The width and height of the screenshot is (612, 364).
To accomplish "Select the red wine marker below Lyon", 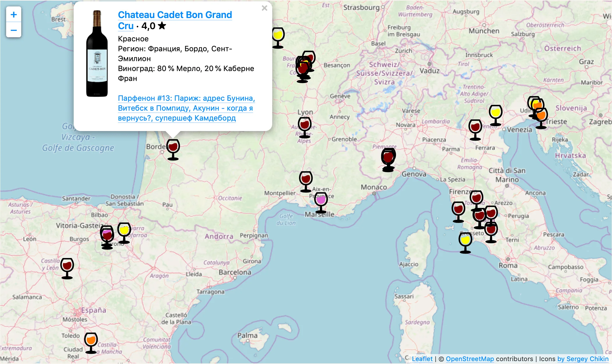I will click(305, 128).
